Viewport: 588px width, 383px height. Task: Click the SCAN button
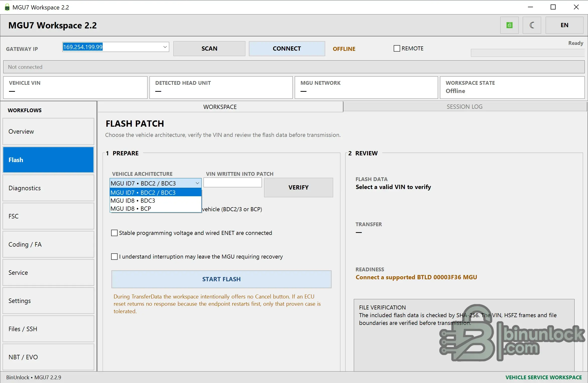pos(209,49)
